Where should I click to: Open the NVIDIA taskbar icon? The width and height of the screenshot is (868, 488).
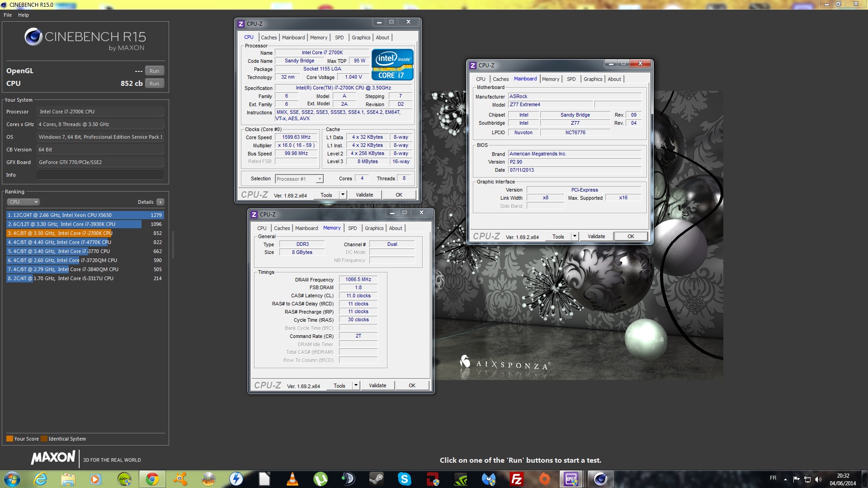click(461, 479)
